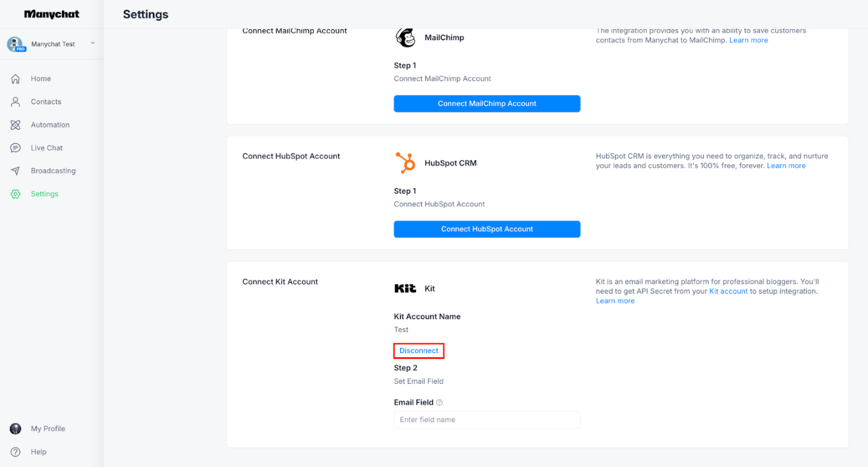This screenshot has height=467, width=868.
Task: Expand the Manychat Test account dropdown
Action: pos(93,43)
